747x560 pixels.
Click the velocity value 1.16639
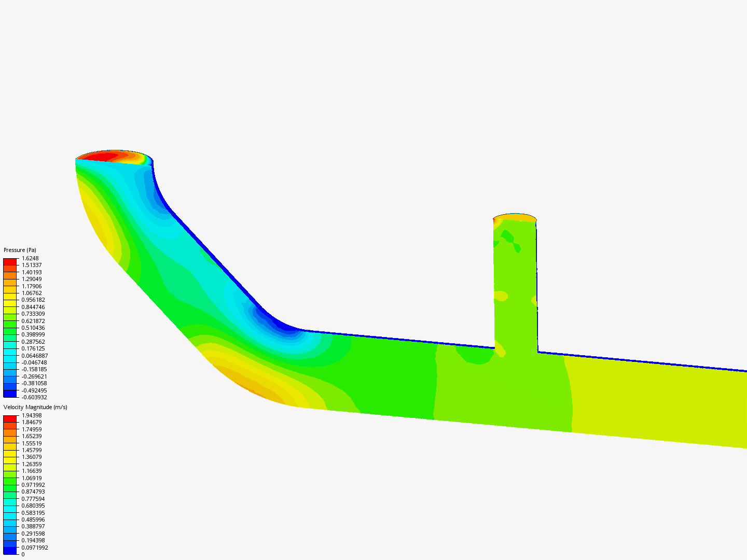coord(32,471)
